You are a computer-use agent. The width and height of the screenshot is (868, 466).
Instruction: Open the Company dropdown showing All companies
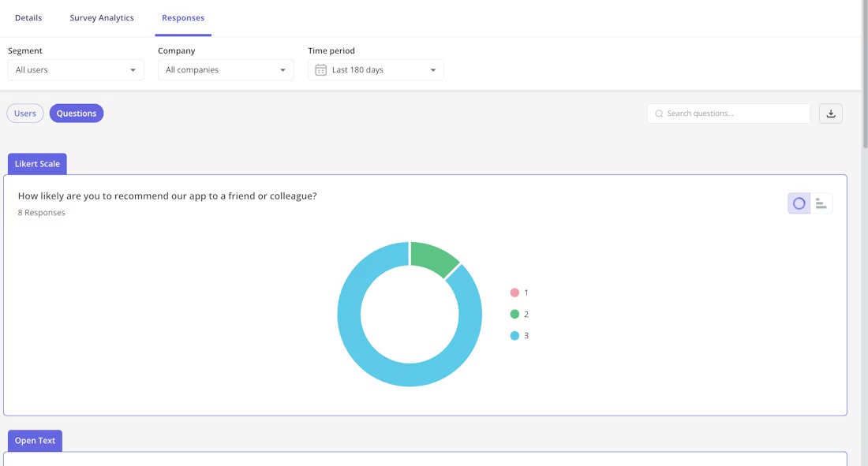coord(226,69)
